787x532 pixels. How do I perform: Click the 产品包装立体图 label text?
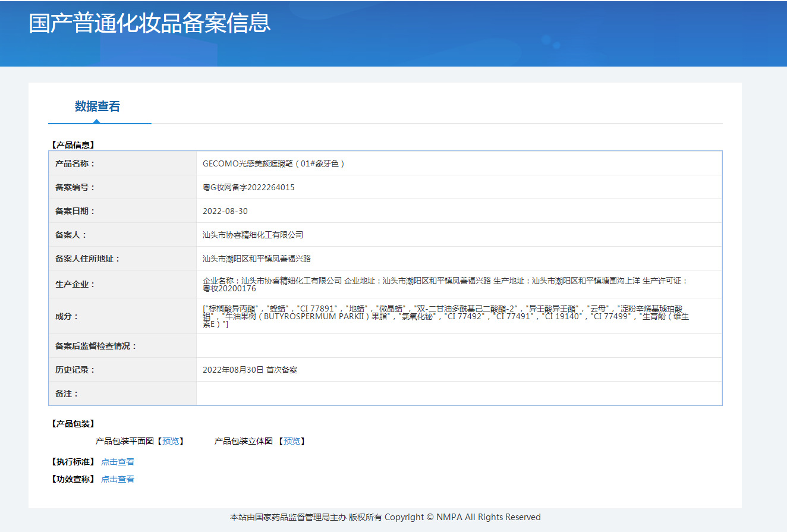coord(244,441)
